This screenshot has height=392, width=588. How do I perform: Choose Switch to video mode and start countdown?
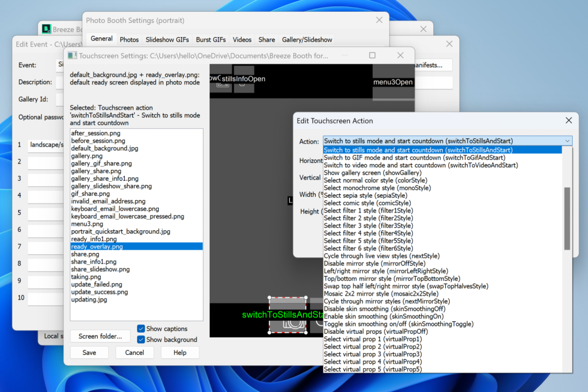(443, 165)
